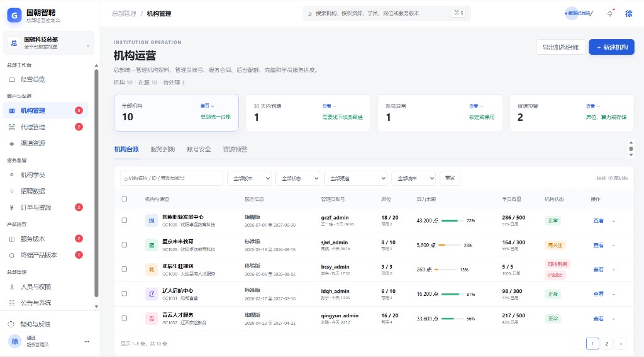
Task: Click the 公告与系统 list icon
Action: (12, 303)
